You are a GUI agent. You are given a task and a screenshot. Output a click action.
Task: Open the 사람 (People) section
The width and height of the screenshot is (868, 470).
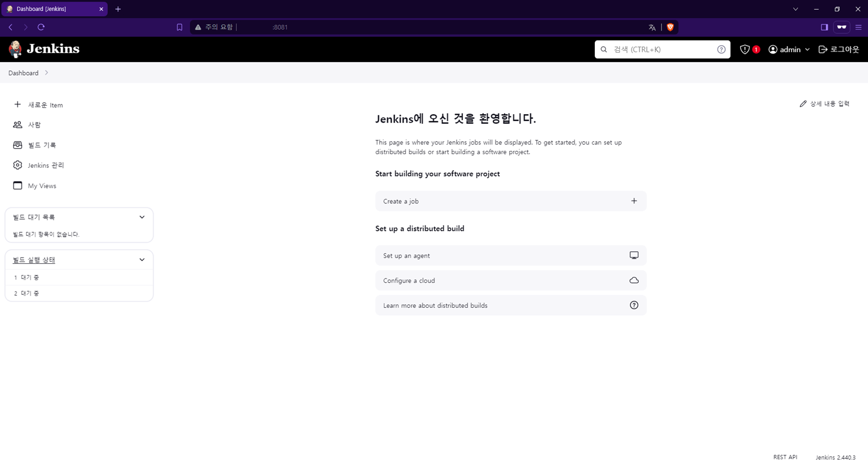click(x=34, y=124)
